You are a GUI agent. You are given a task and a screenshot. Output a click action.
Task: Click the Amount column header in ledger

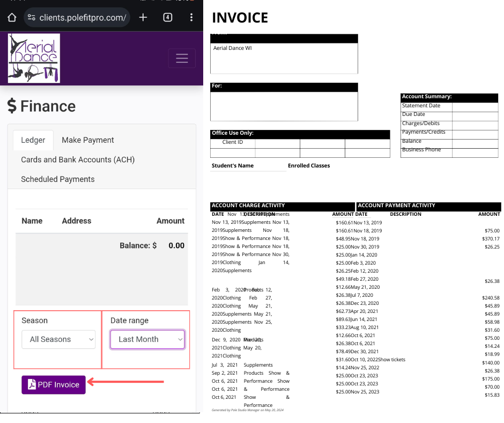[170, 221]
